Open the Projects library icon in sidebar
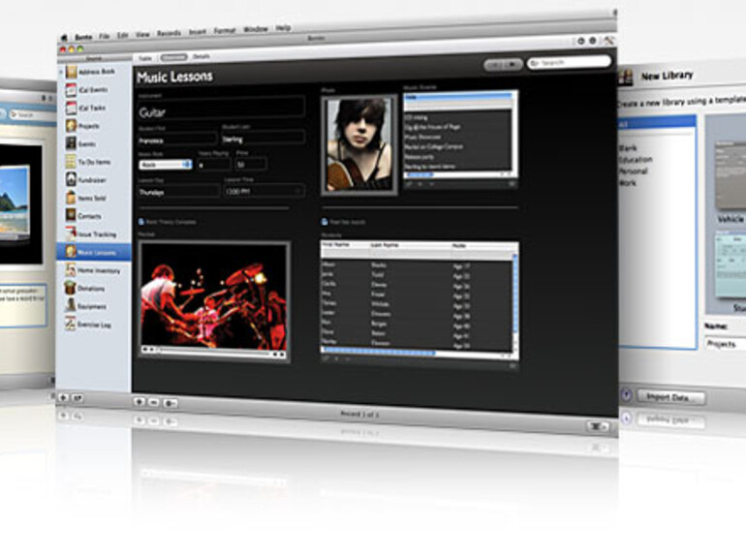746x560 pixels. tap(71, 126)
